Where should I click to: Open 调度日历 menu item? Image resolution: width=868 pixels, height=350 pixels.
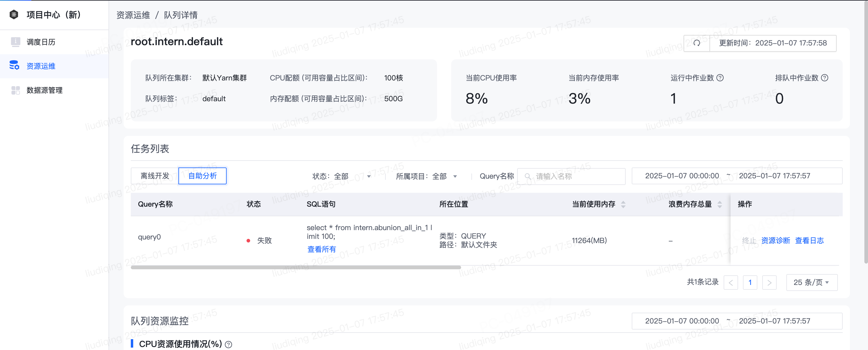(54, 42)
